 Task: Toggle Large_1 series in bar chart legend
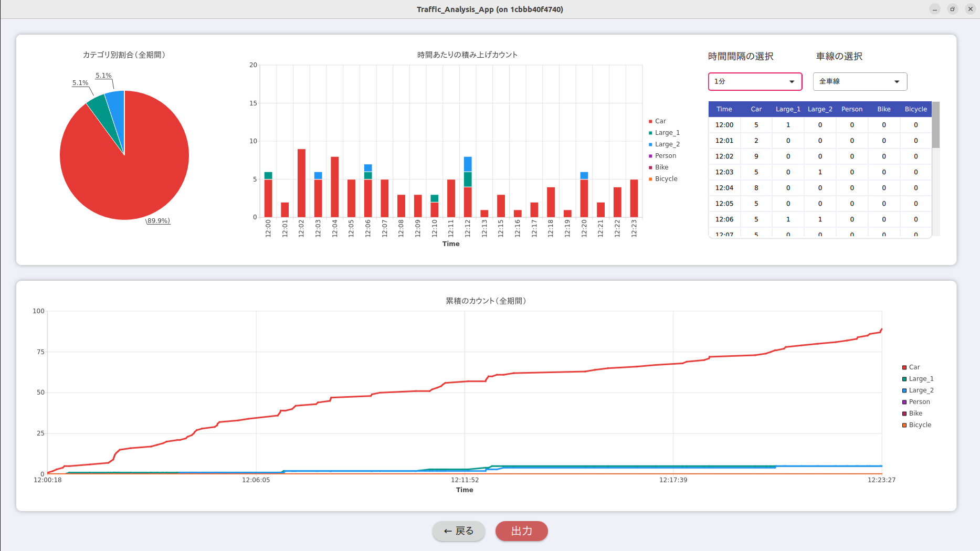click(x=664, y=133)
